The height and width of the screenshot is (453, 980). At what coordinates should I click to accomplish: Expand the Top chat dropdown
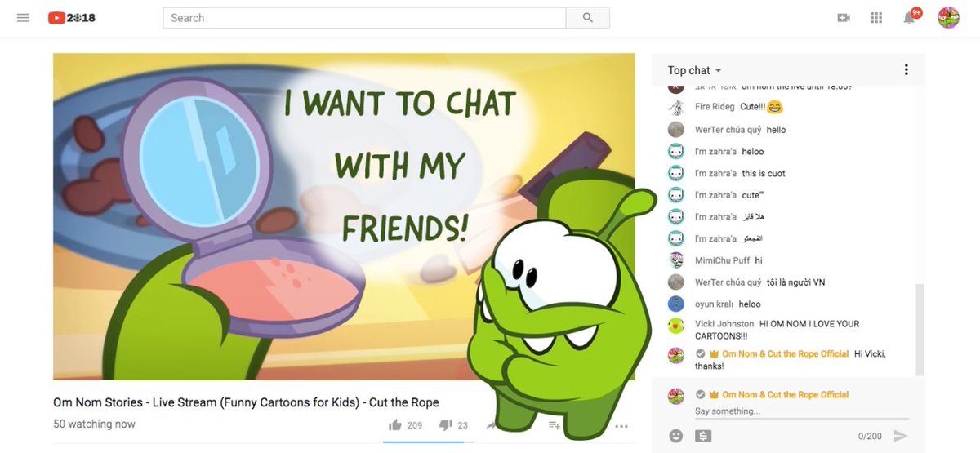(x=695, y=70)
